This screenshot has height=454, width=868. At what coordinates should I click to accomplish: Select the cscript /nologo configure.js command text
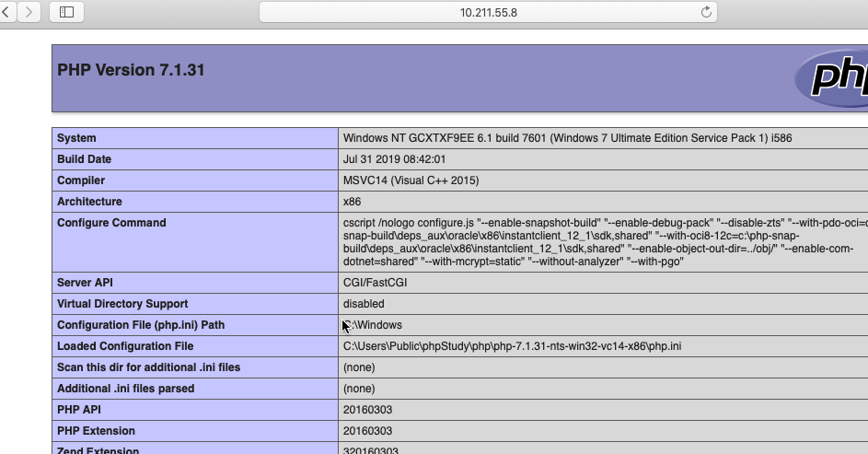606,242
